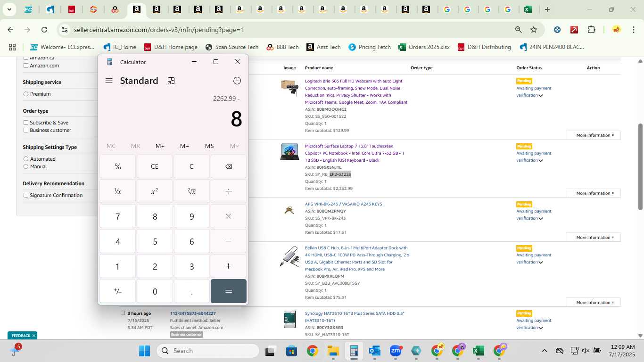Screen dimensions: 644x362
Task: Click Chrome address bar URL field
Action: [x=292, y=30]
